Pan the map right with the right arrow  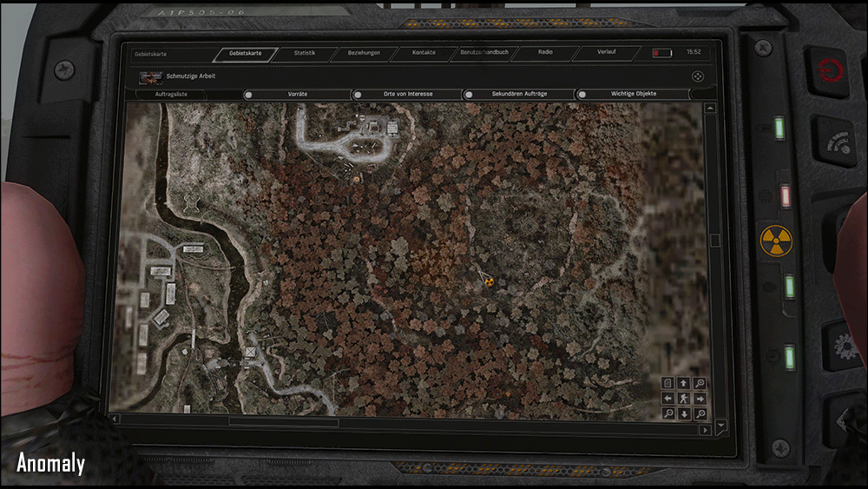pos(700,399)
